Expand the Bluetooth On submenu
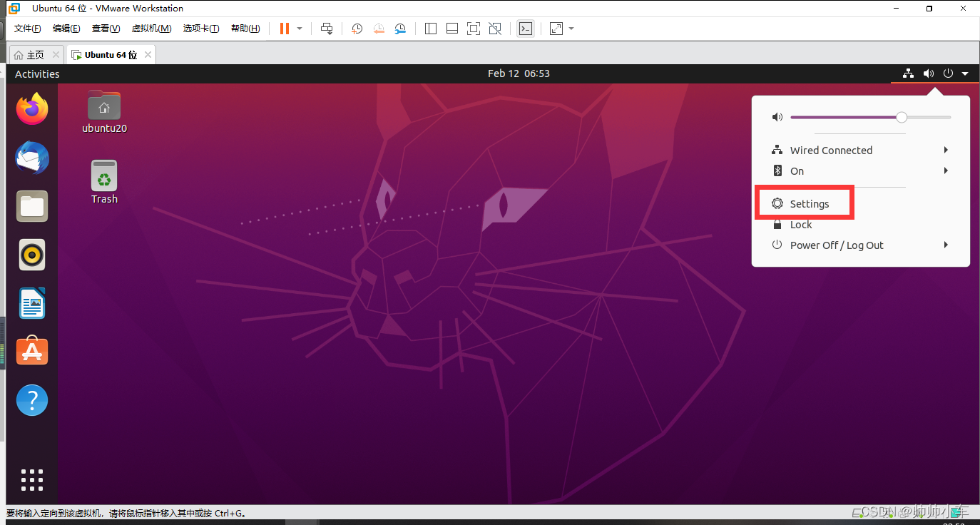This screenshot has height=525, width=980. coord(861,170)
